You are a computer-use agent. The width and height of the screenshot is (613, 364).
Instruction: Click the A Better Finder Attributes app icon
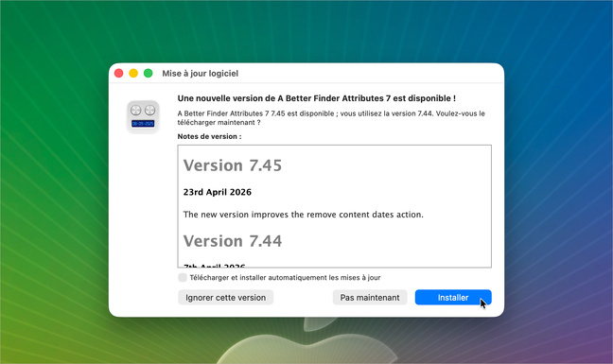143,117
